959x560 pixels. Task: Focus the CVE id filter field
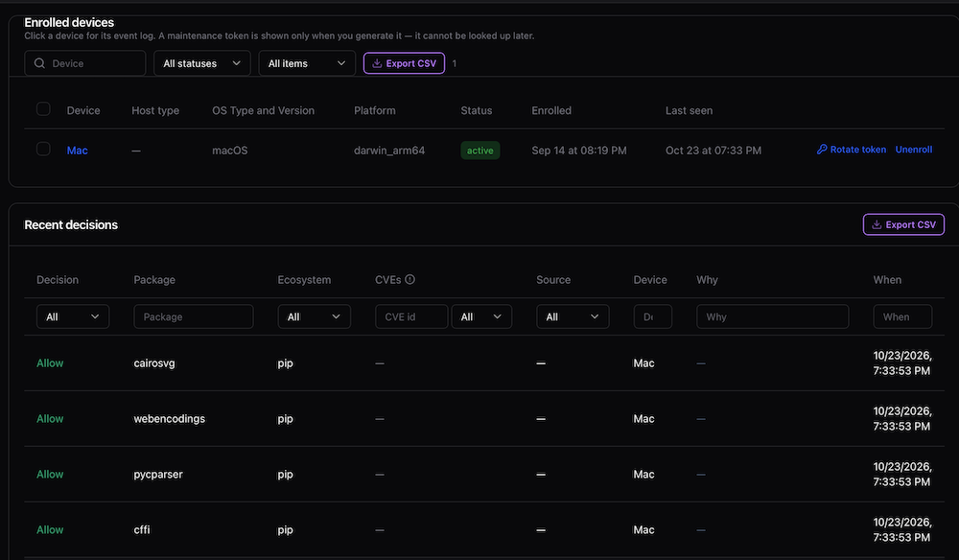click(x=411, y=316)
